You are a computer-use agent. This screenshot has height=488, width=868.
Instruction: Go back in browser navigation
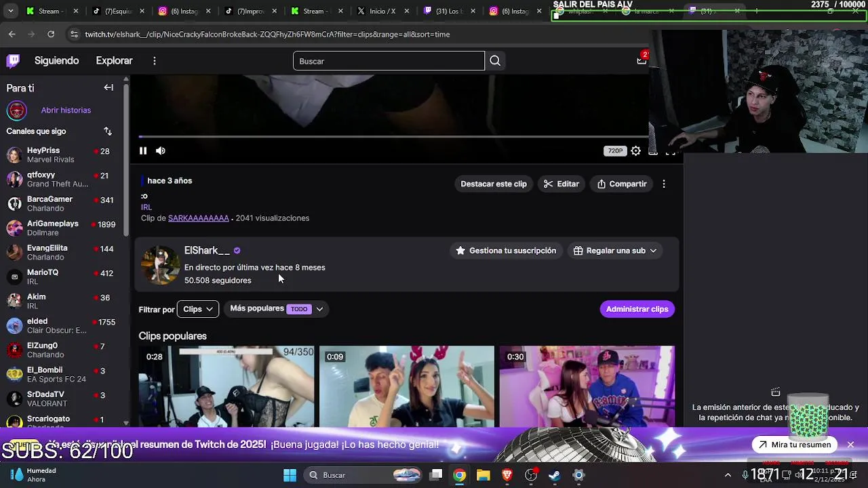(x=12, y=34)
